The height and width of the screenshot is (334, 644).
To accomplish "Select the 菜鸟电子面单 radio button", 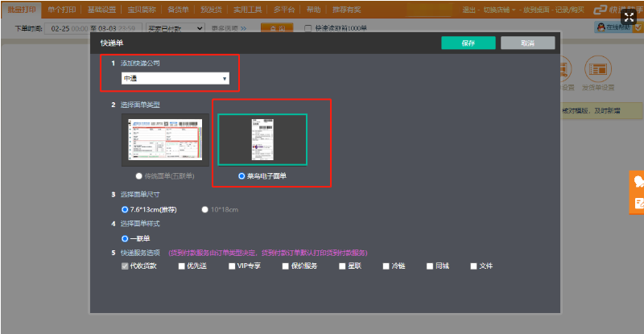I will click(242, 175).
